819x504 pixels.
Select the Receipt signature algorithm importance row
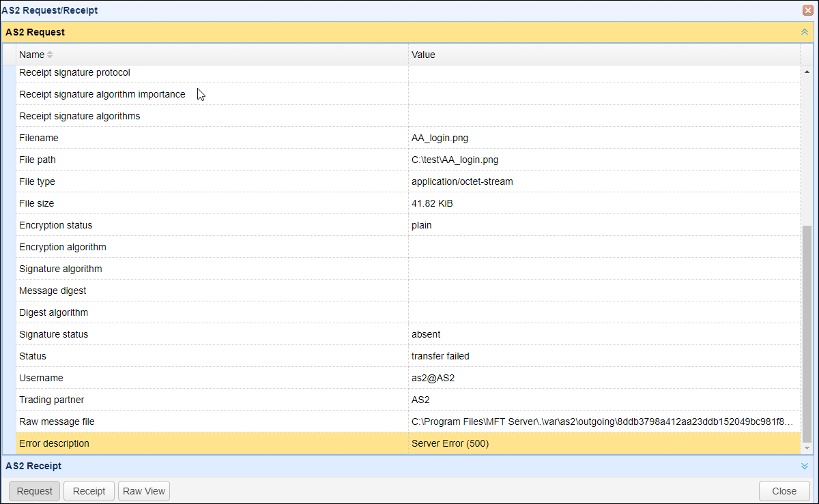(x=408, y=94)
